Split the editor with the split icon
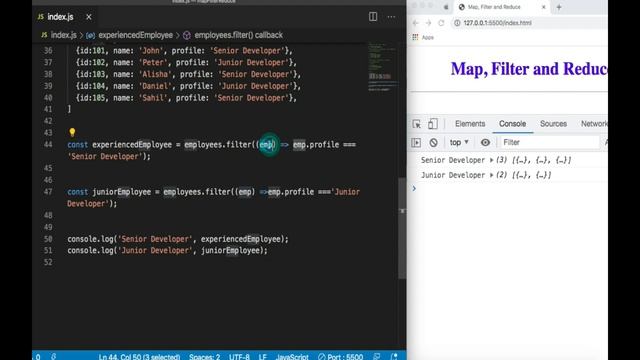The image size is (640, 360). tap(373, 17)
